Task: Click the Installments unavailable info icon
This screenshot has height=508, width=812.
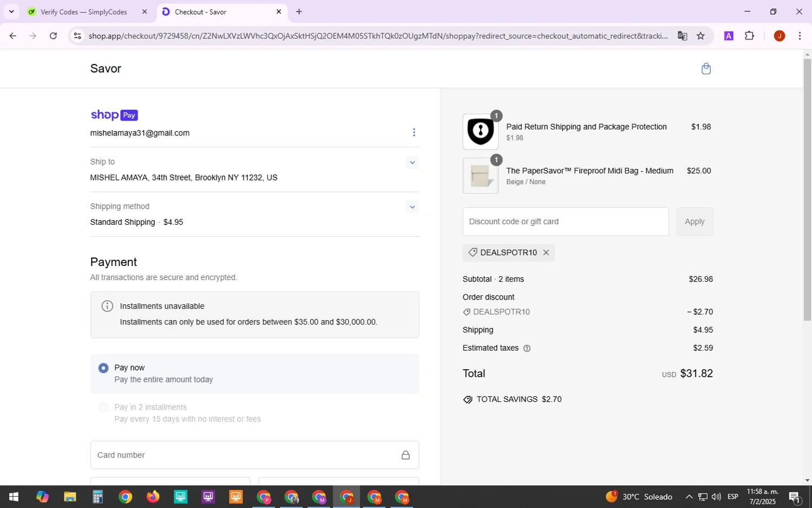Action: click(x=108, y=306)
